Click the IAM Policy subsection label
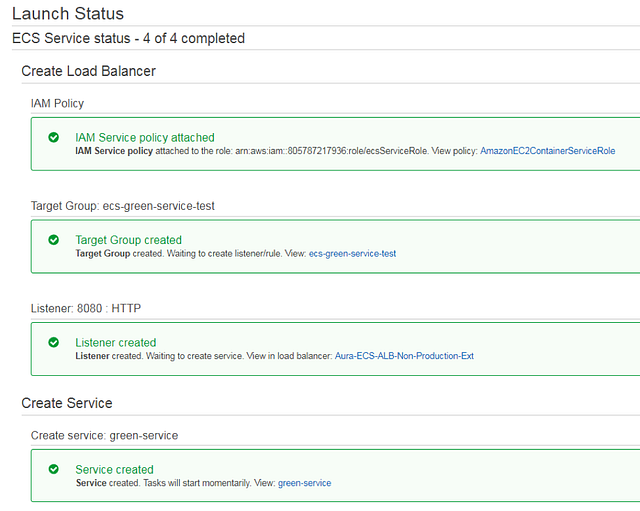 click(x=57, y=103)
